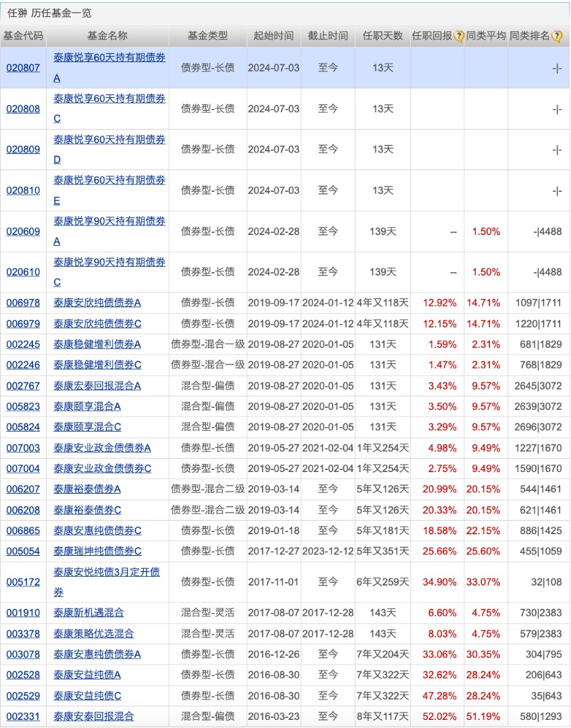Image resolution: width=571 pixels, height=728 pixels.
Task: Open 泰康悦享60天持有期债券D fund page
Action: point(109,149)
